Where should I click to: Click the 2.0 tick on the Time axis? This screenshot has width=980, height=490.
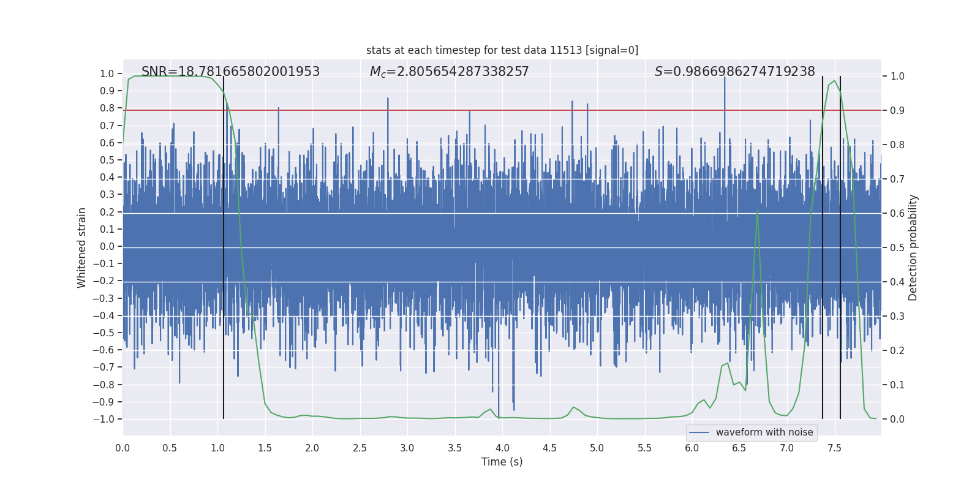tap(312, 448)
